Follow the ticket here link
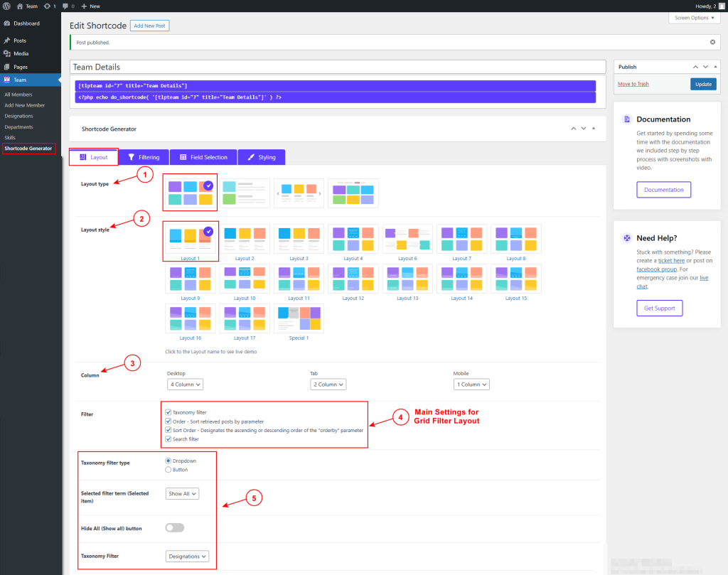The height and width of the screenshot is (575, 728). [x=671, y=261]
